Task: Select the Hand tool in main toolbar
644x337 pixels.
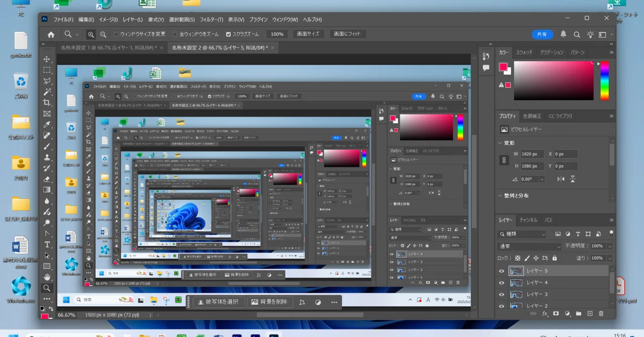Action: click(47, 277)
